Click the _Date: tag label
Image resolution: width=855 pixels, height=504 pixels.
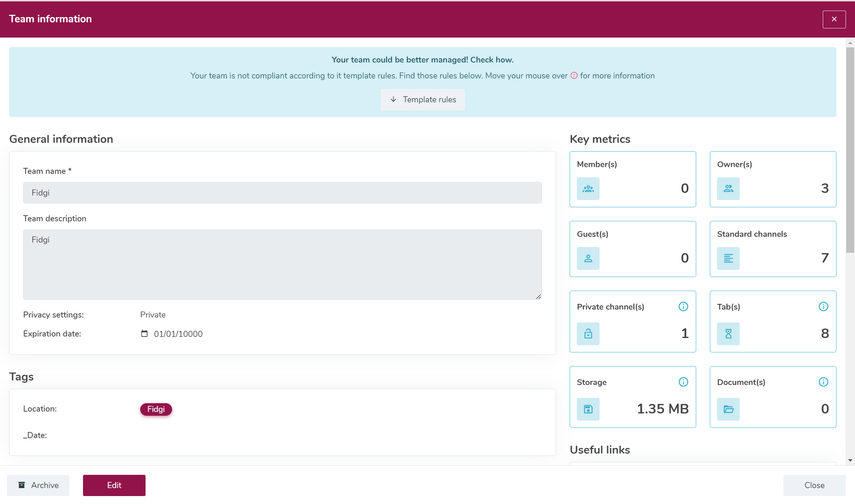pos(35,435)
